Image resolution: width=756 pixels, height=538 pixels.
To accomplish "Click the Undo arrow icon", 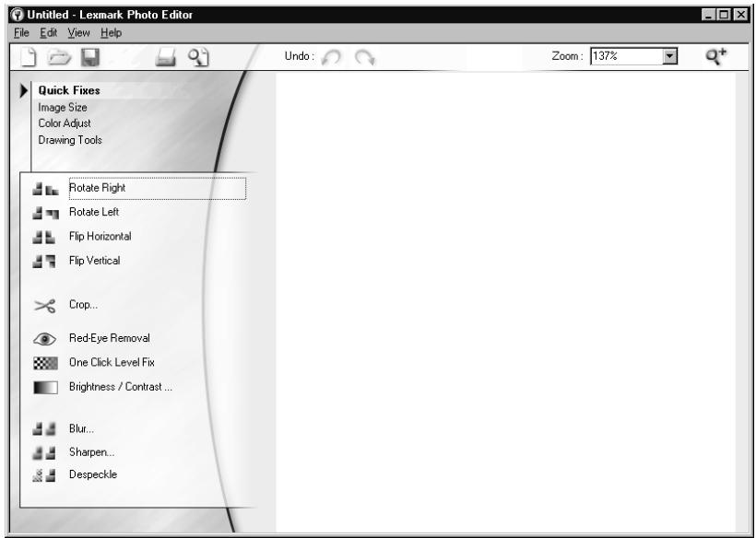I will 331,57.
